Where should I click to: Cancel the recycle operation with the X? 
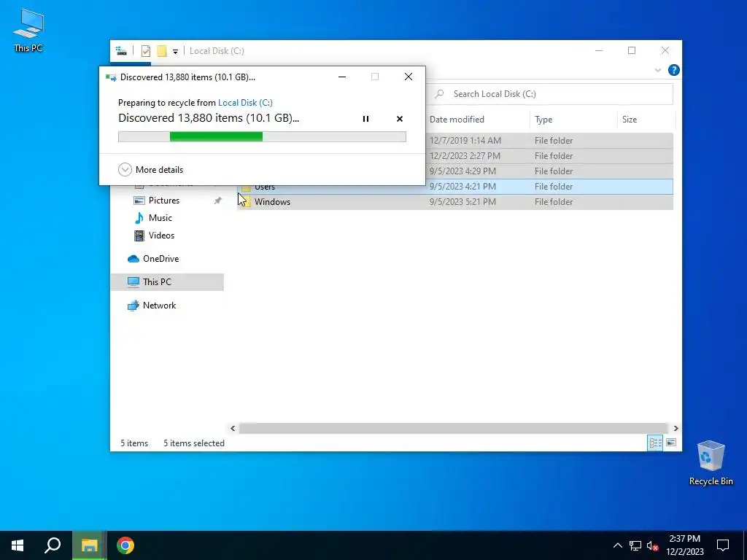[400, 119]
